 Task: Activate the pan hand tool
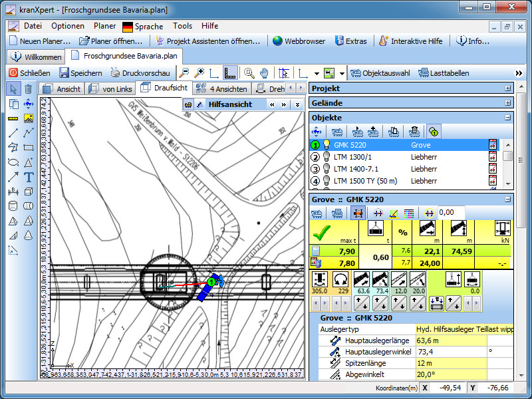[x=264, y=73]
